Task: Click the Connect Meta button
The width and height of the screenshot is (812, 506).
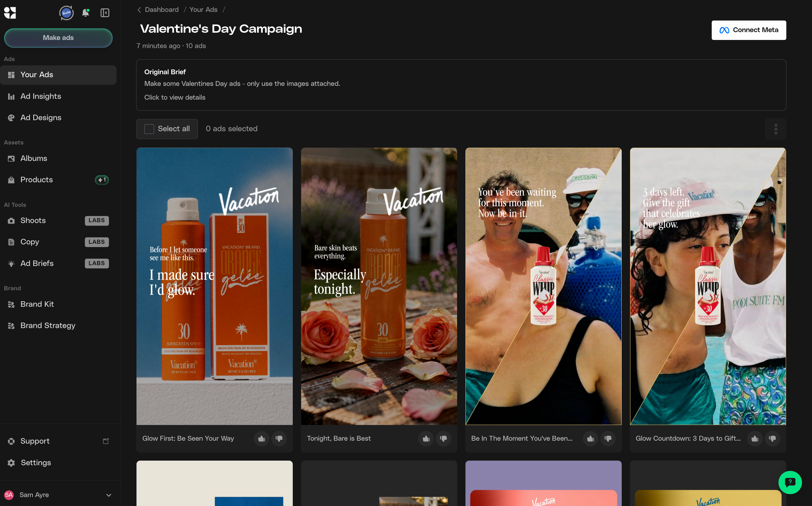Action: [x=749, y=30]
